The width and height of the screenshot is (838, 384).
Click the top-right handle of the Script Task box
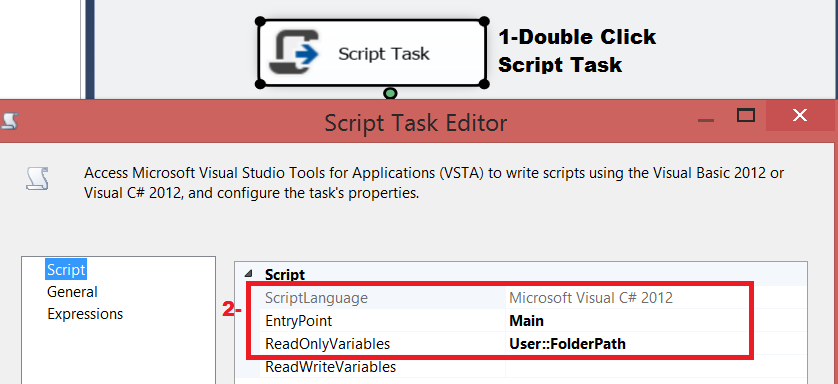coord(484,21)
